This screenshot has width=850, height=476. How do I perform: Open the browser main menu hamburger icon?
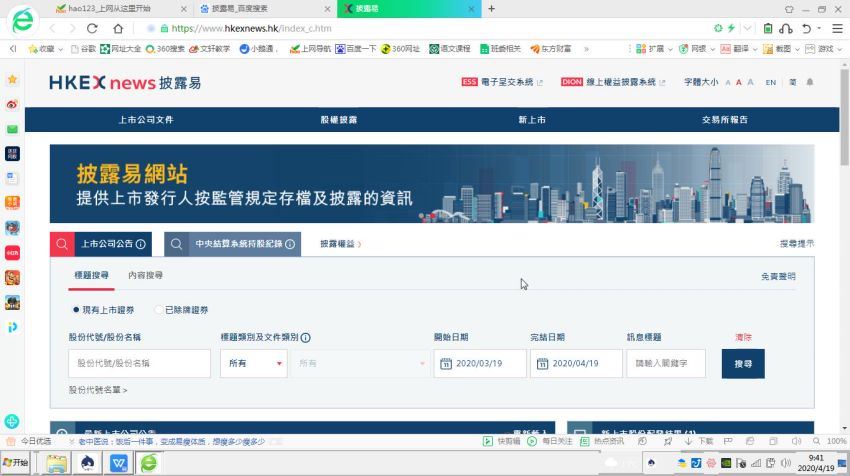[x=838, y=29]
